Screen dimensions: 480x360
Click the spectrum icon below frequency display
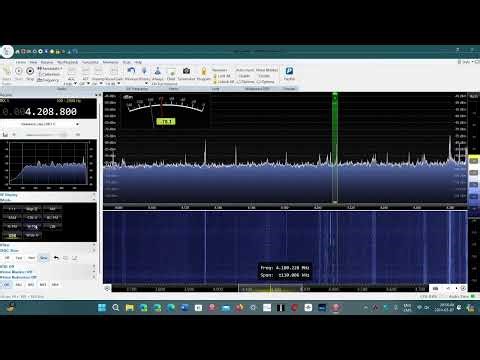point(5,135)
